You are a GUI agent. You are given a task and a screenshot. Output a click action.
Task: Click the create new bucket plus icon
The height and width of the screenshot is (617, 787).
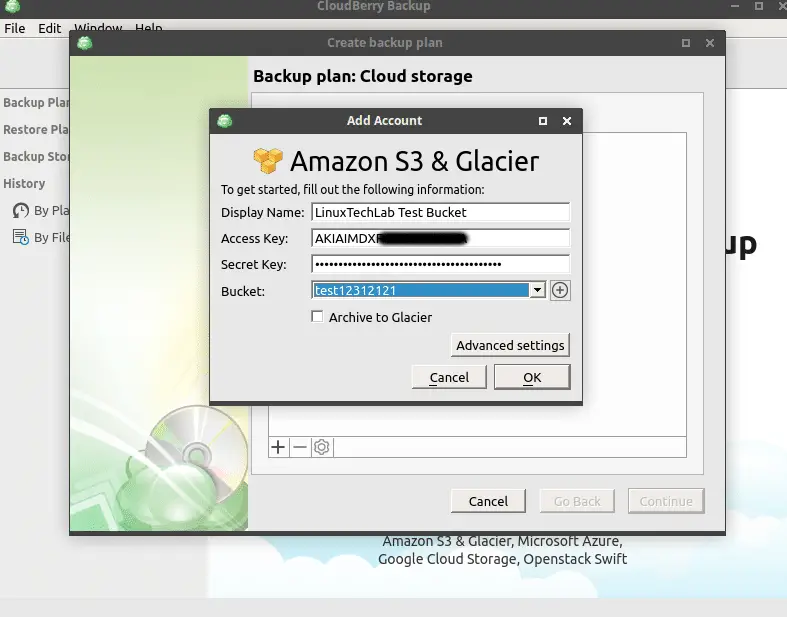[x=560, y=290]
